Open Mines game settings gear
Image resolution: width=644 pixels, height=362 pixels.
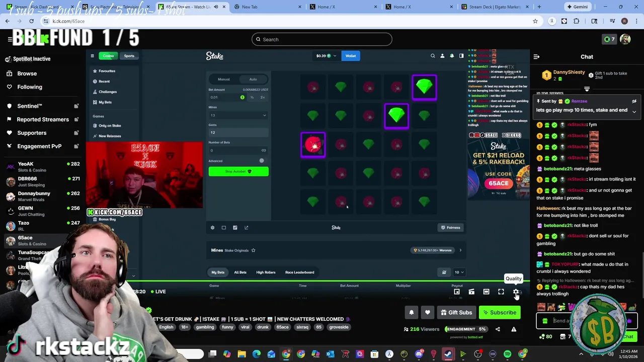[x=212, y=228]
